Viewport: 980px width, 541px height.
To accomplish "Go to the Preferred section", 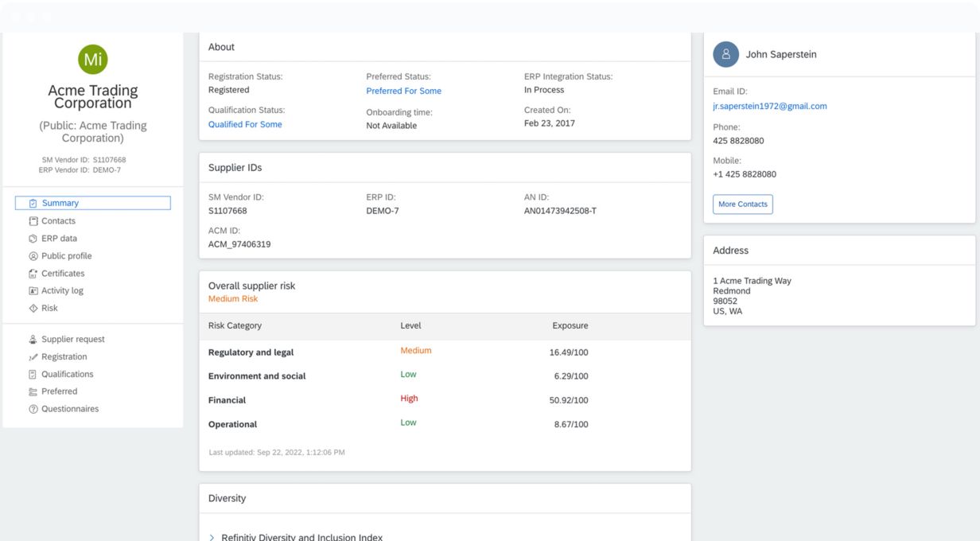I will [x=60, y=391].
